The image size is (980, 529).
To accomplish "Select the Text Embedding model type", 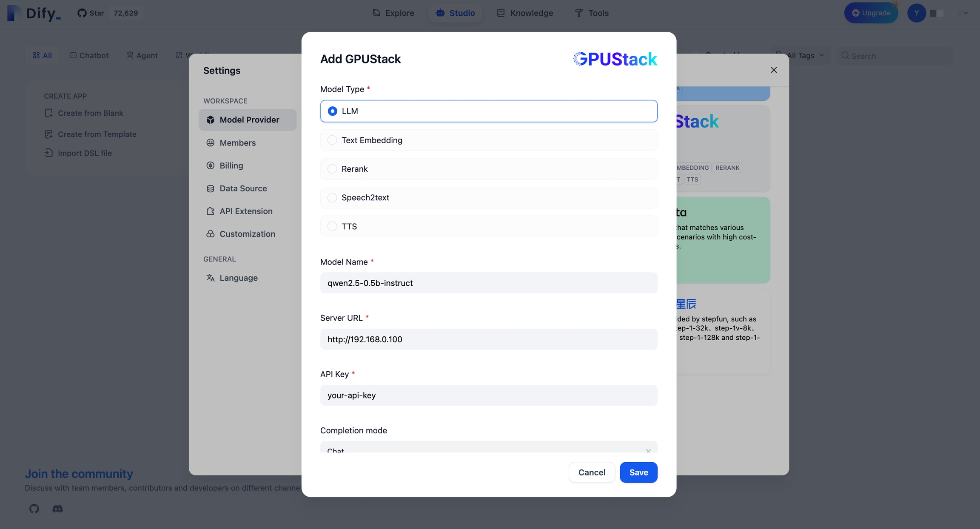I will pyautogui.click(x=332, y=140).
